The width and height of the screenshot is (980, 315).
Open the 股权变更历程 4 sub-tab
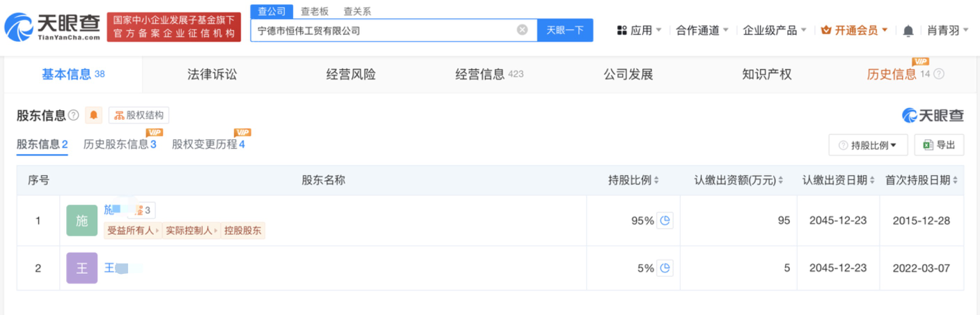pyautogui.click(x=208, y=144)
